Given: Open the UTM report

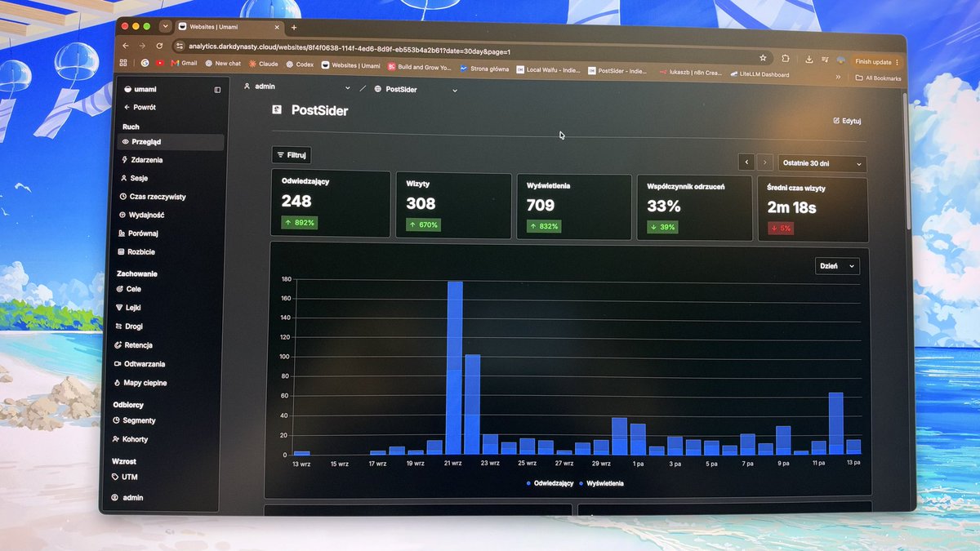Looking at the screenshot, I should [124, 477].
